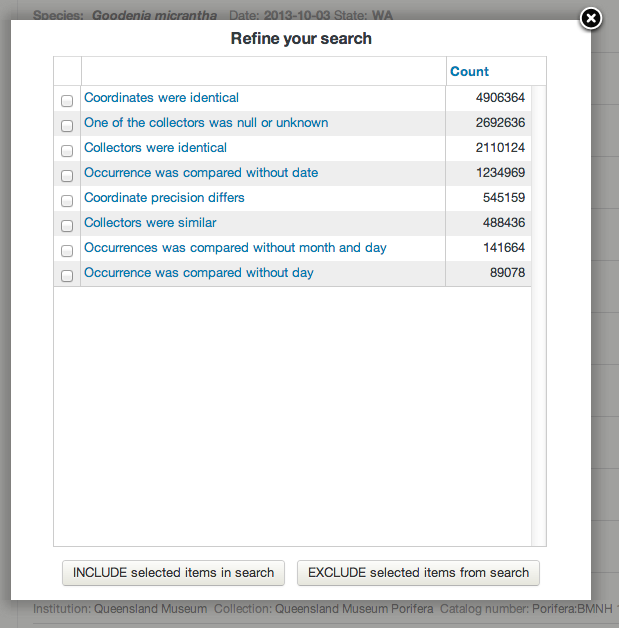Mark the 'Occurrence was compared without day' checkbox
This screenshot has height=628, width=619.
coord(67,276)
